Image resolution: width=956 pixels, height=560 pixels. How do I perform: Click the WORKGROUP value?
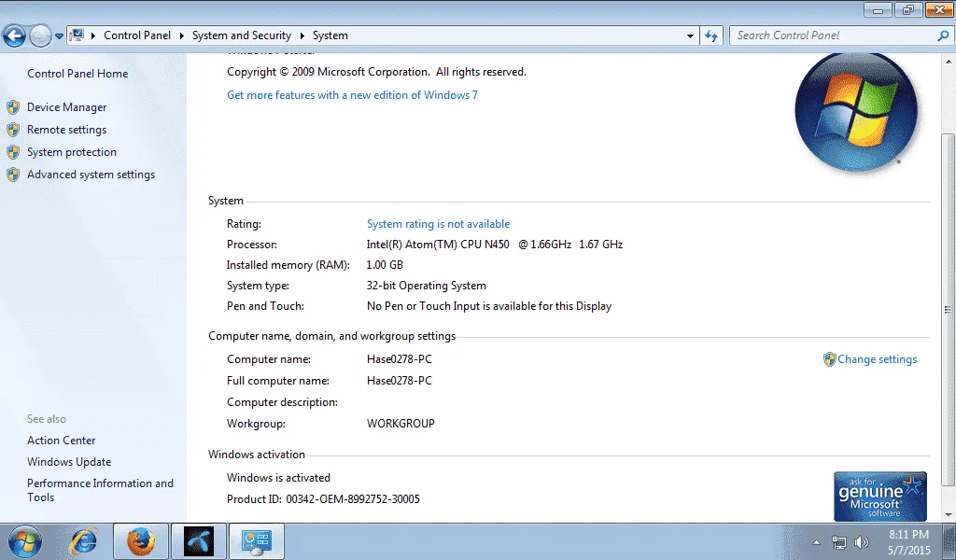[401, 424]
